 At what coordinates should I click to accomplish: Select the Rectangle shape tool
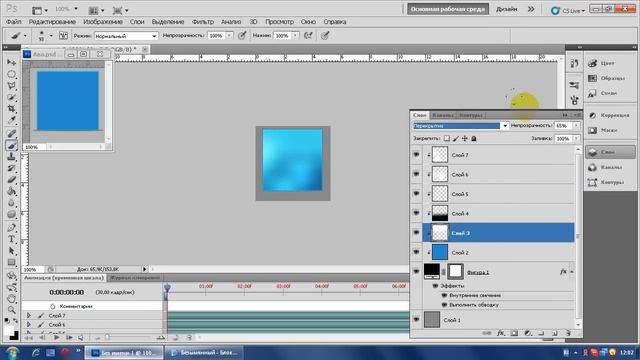coord(11,263)
